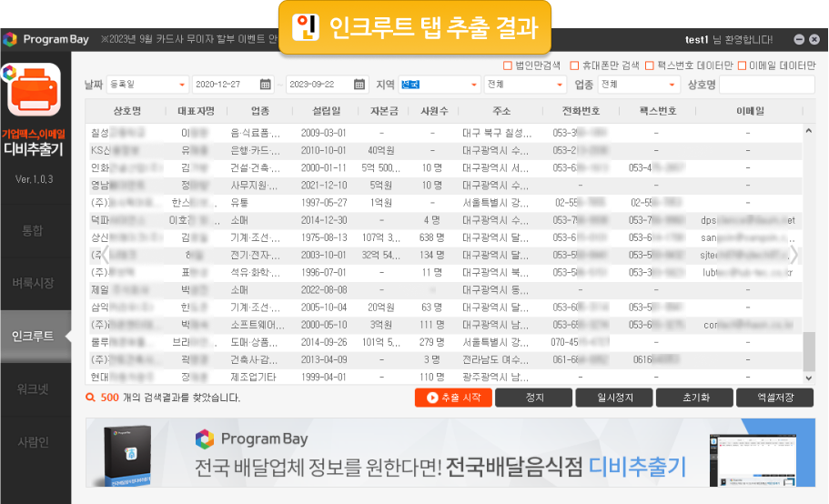The width and height of the screenshot is (829, 504).
Task: Sort by 설립일 column header
Action: 326,111
